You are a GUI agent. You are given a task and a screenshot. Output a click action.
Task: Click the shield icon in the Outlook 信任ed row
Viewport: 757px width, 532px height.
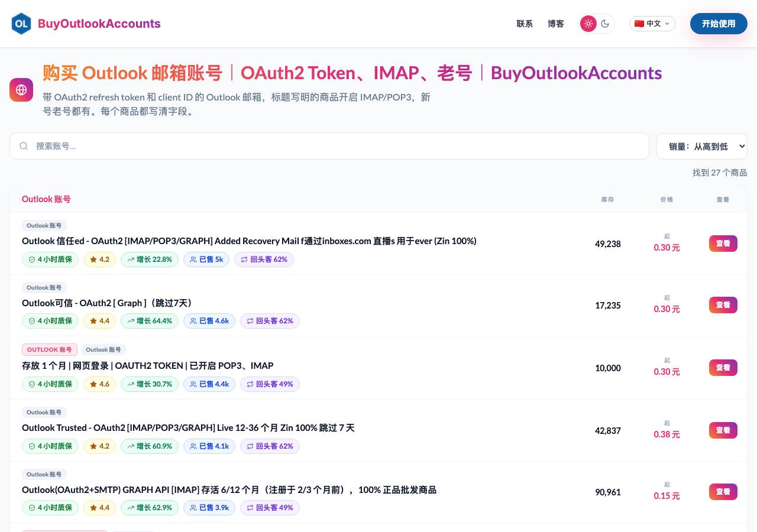31,259
